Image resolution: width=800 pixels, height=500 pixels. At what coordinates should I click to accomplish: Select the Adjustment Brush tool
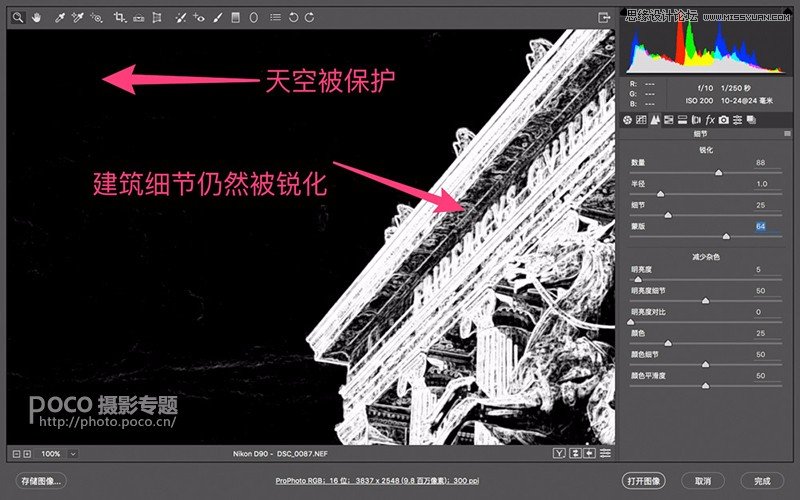(x=217, y=18)
